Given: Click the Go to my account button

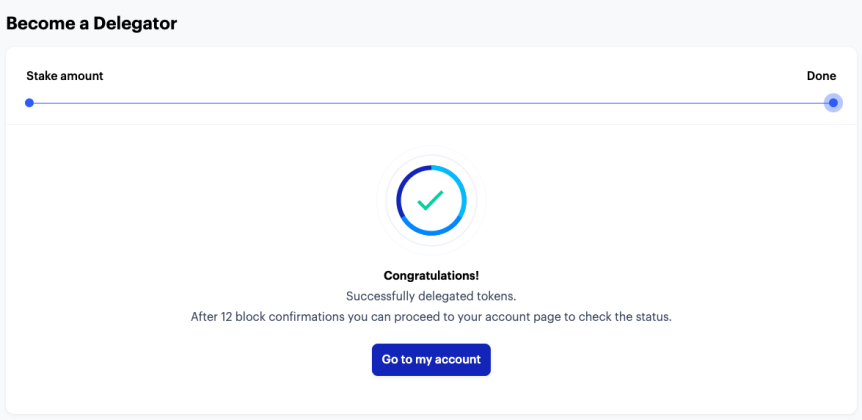Looking at the screenshot, I should pos(431,360).
